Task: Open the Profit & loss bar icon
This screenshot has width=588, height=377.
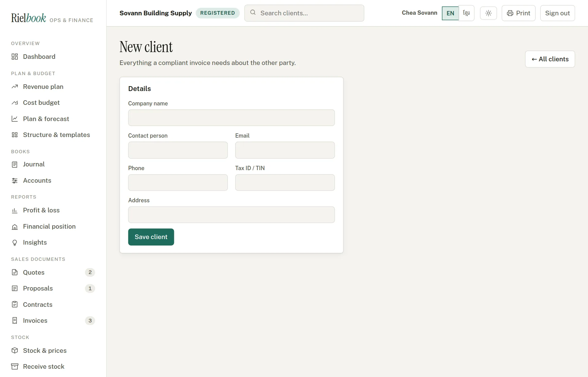Action: click(15, 210)
